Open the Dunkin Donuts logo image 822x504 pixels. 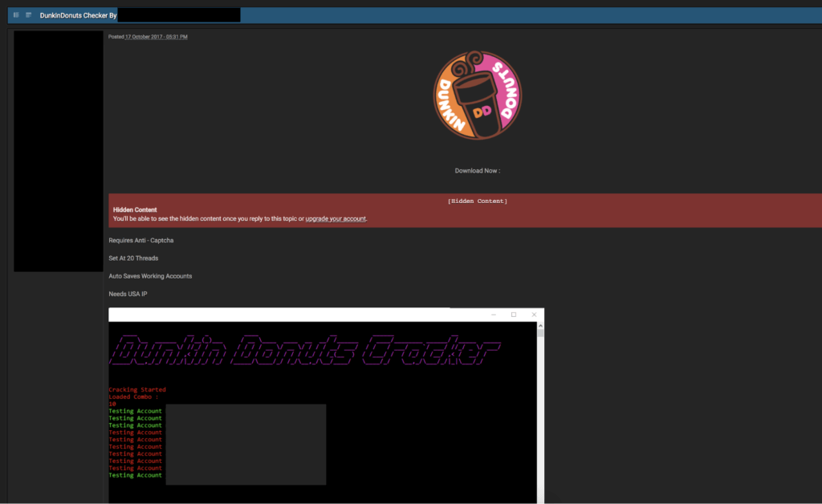click(x=477, y=95)
